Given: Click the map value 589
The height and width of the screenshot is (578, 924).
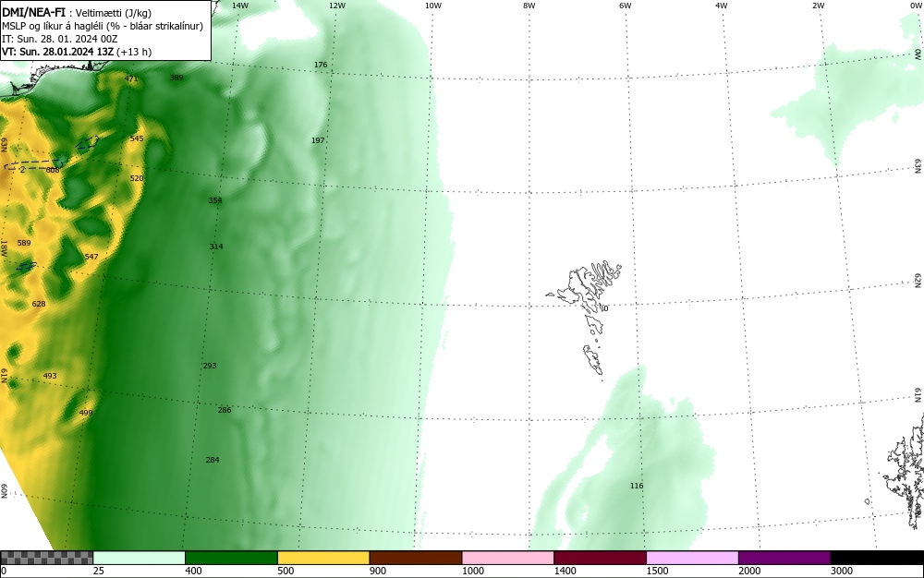Looking at the screenshot, I should (x=24, y=243).
